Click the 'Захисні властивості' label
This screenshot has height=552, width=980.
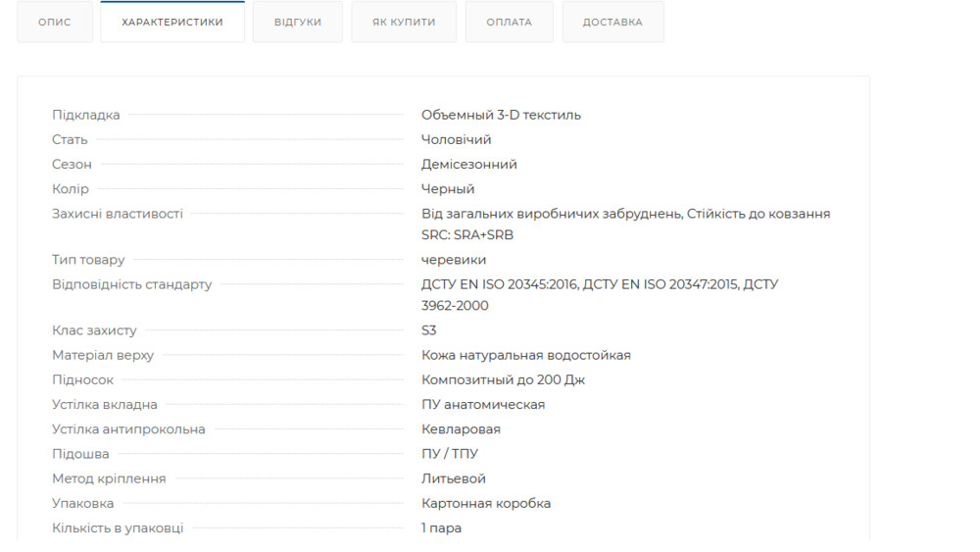coord(118,214)
